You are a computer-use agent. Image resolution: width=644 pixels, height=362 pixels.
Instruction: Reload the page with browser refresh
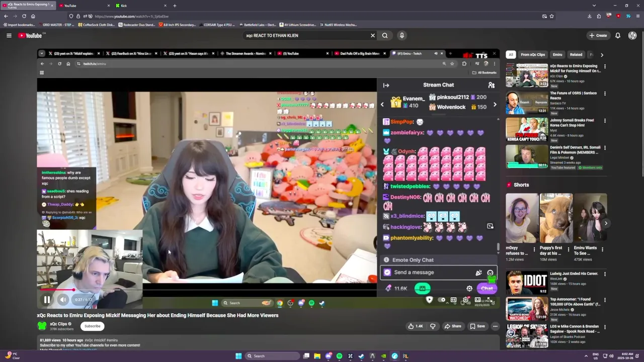pos(24,16)
